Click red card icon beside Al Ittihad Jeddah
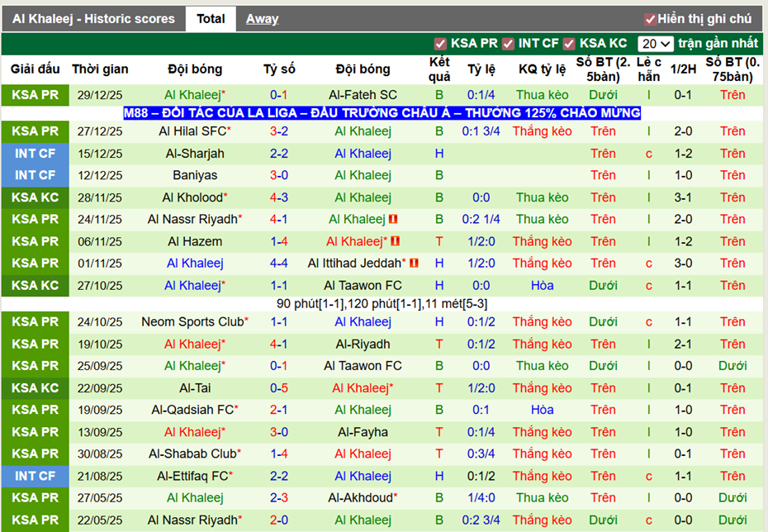 click(414, 264)
